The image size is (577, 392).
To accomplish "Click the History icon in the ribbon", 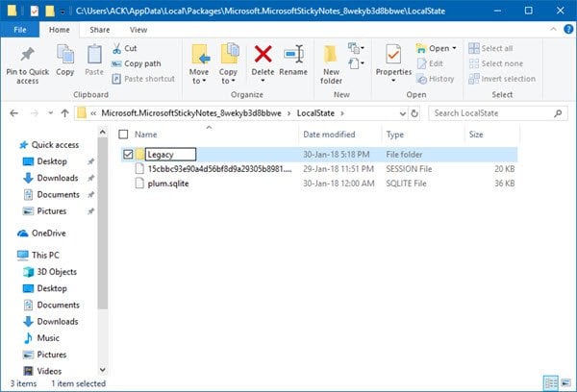I will (422, 79).
